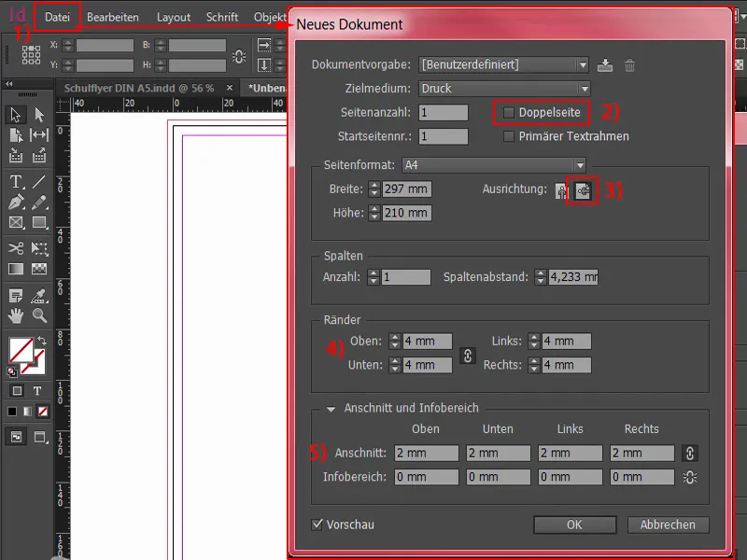The width and height of the screenshot is (747, 560).
Task: Click the Seitenanzahl input field
Action: (444, 112)
